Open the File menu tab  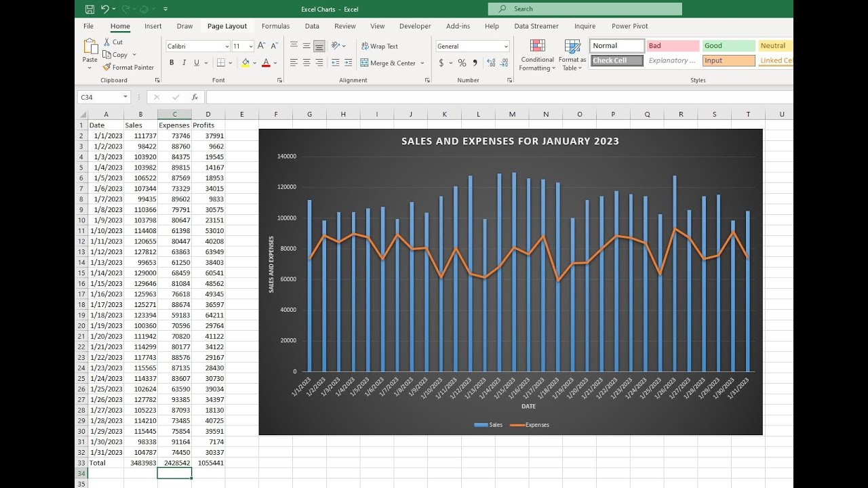[88, 26]
